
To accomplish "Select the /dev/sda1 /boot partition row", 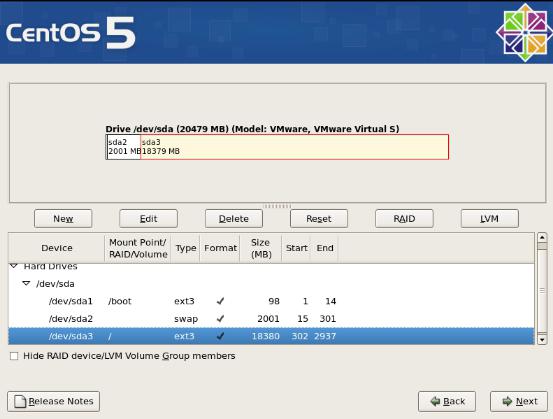I will 271,301.
